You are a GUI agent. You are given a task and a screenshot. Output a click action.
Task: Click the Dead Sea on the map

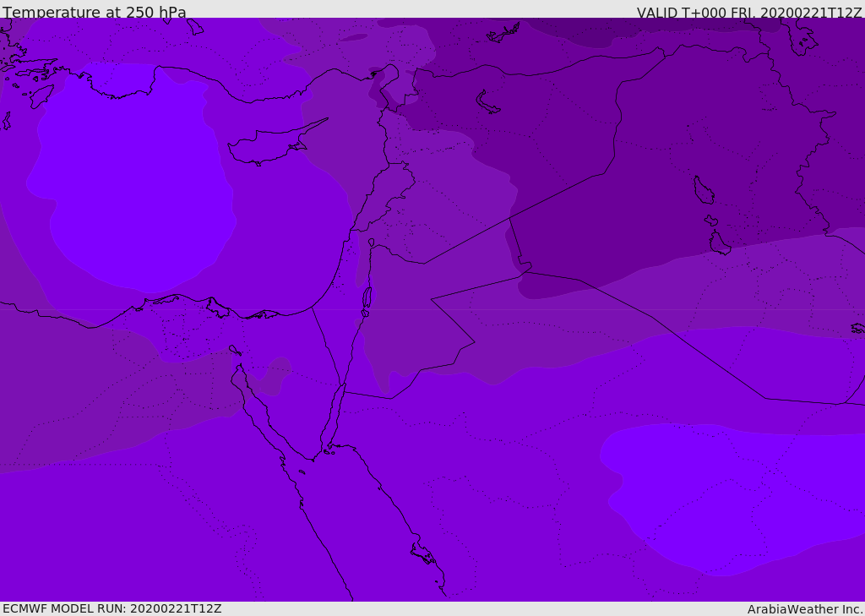367,298
